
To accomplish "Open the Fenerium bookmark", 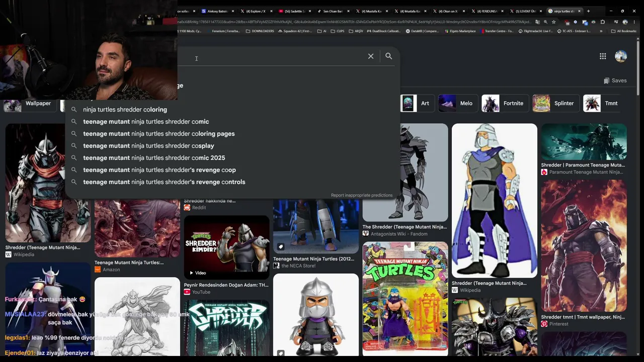I will (x=223, y=31).
